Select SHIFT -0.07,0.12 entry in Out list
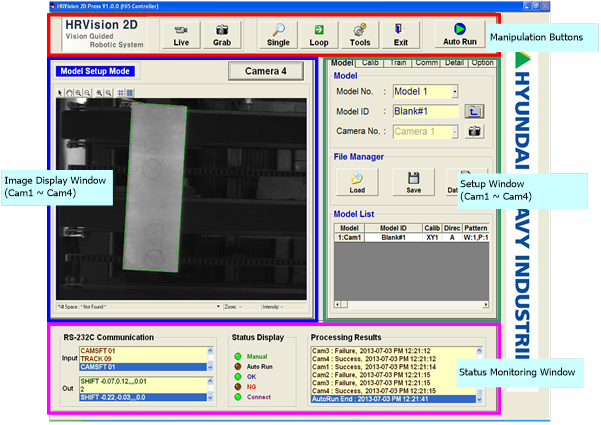This screenshot has height=425, width=601. (x=143, y=381)
